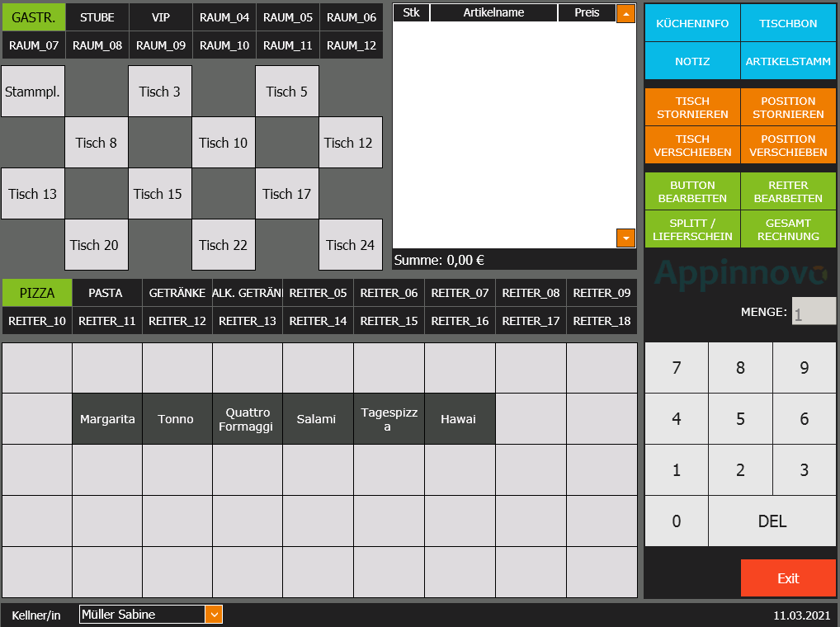The image size is (840, 627).
Task: Click the KÜCHENINFO button
Action: [692, 24]
